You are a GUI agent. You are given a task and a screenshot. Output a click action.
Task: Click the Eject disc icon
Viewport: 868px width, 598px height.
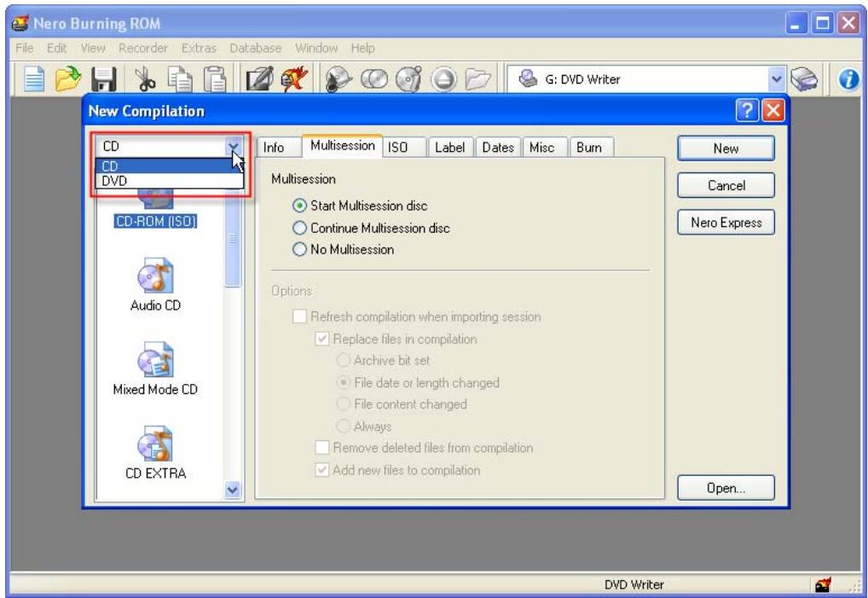444,79
